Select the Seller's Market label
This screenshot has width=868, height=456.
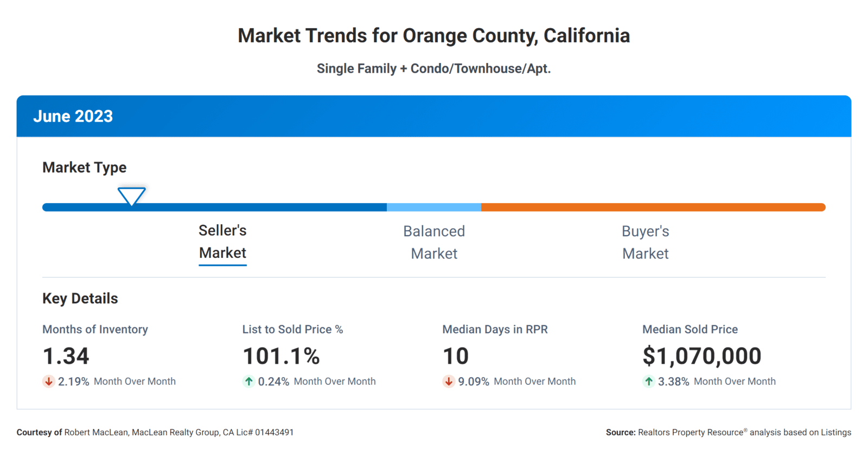222,242
